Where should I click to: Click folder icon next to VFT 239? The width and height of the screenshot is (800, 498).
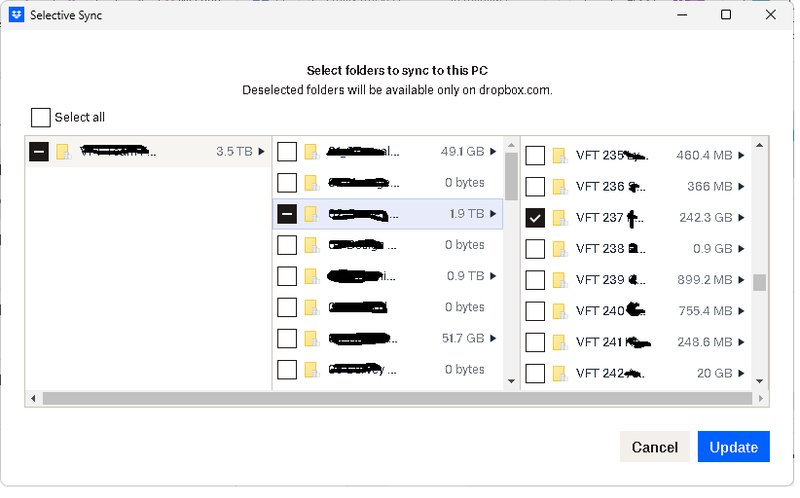pos(560,281)
